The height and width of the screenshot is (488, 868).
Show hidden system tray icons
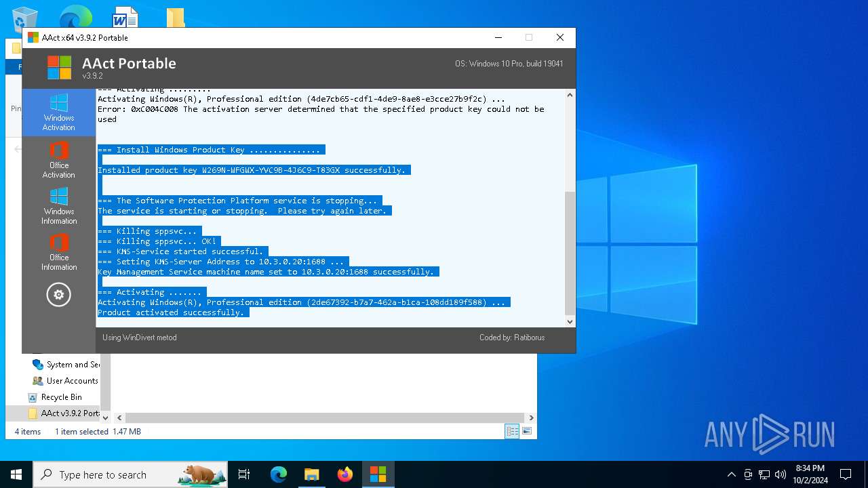[x=731, y=474]
